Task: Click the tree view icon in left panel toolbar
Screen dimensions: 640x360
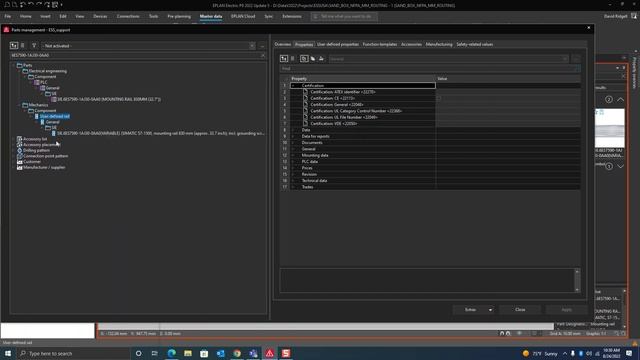Action: [14, 46]
